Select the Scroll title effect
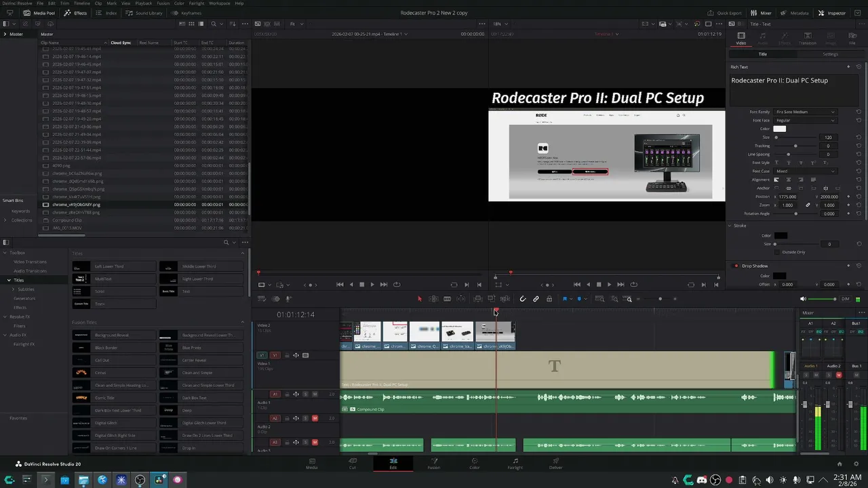 (x=114, y=291)
